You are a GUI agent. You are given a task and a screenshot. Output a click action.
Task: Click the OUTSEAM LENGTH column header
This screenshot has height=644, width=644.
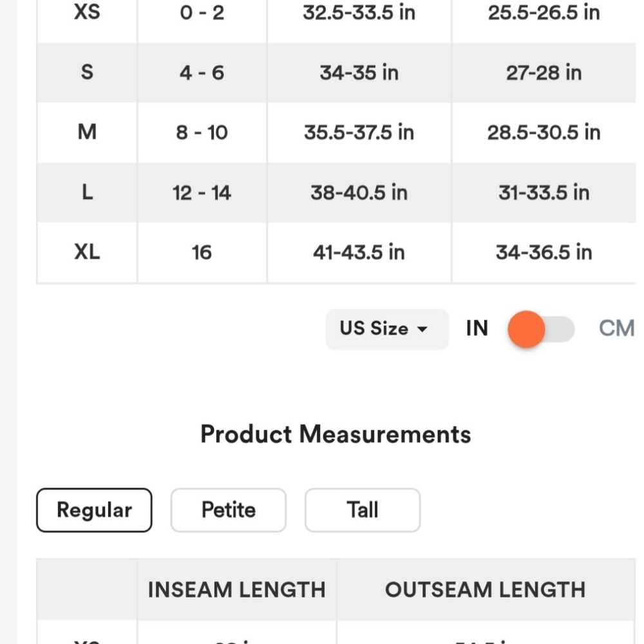[x=485, y=590]
